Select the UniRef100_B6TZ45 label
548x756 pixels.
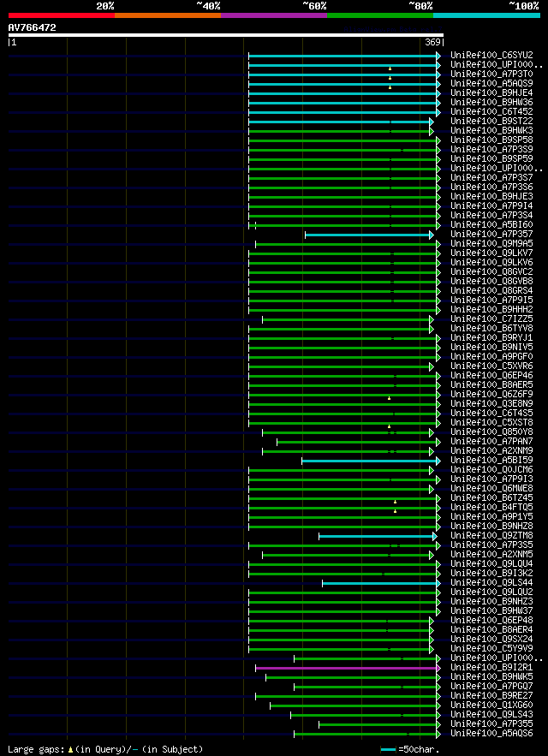pyautogui.click(x=491, y=497)
